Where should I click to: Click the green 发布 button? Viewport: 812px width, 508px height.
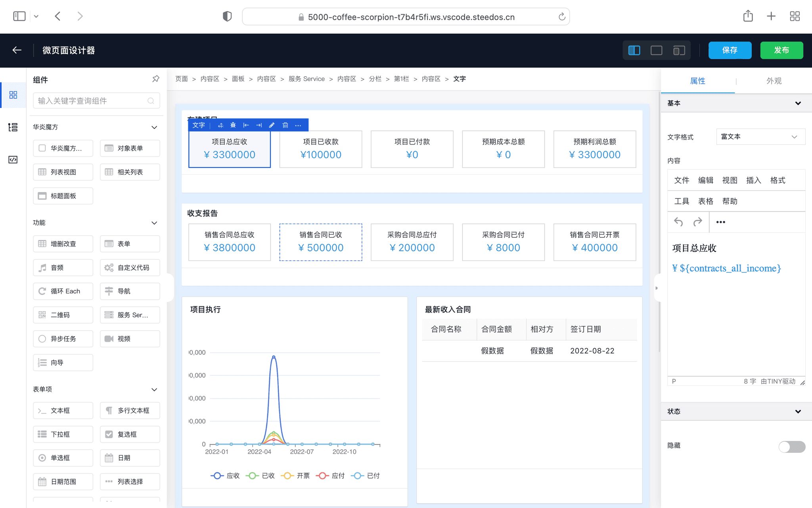click(781, 50)
